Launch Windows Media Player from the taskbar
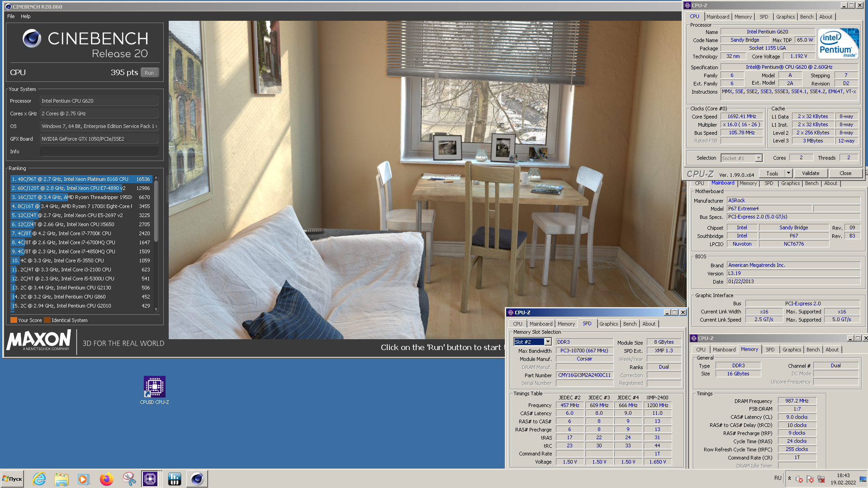The height and width of the screenshot is (488, 868). coord(84,479)
